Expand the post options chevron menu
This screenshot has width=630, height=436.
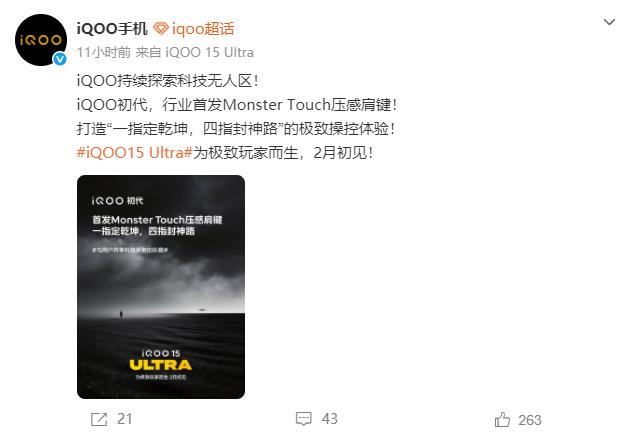click(x=609, y=22)
